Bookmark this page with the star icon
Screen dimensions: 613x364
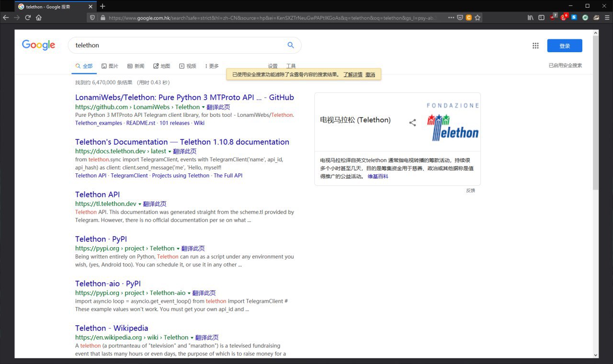pyautogui.click(x=477, y=17)
